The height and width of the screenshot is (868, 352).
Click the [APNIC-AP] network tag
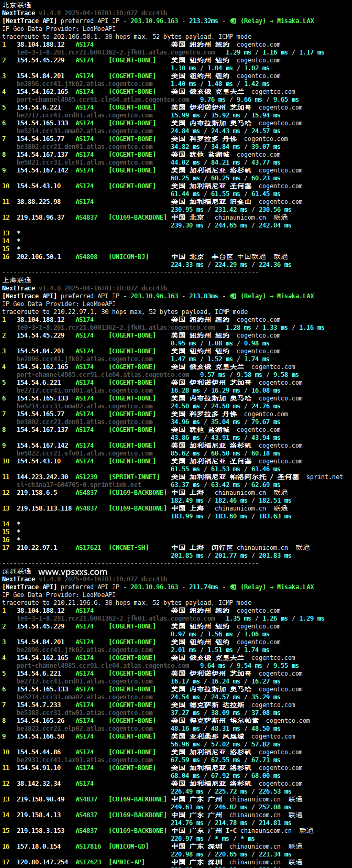pyautogui.click(x=127, y=862)
